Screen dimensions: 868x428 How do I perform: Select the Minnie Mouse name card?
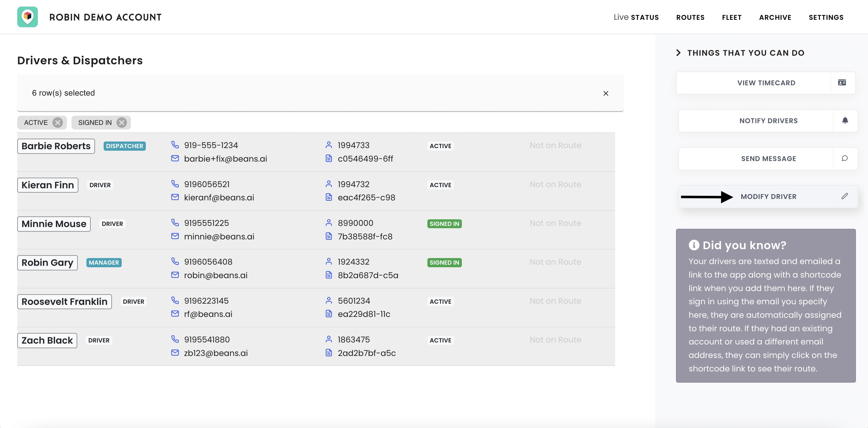click(54, 224)
